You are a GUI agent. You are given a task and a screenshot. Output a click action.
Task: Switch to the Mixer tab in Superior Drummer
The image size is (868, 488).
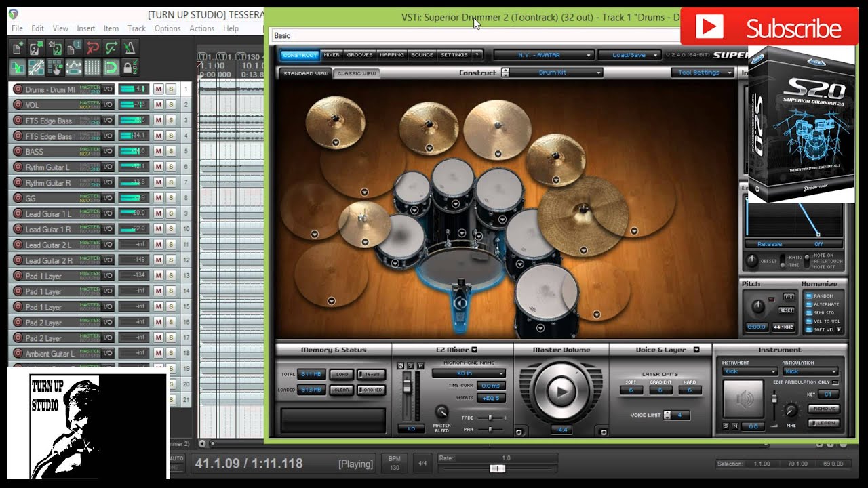[x=332, y=55]
